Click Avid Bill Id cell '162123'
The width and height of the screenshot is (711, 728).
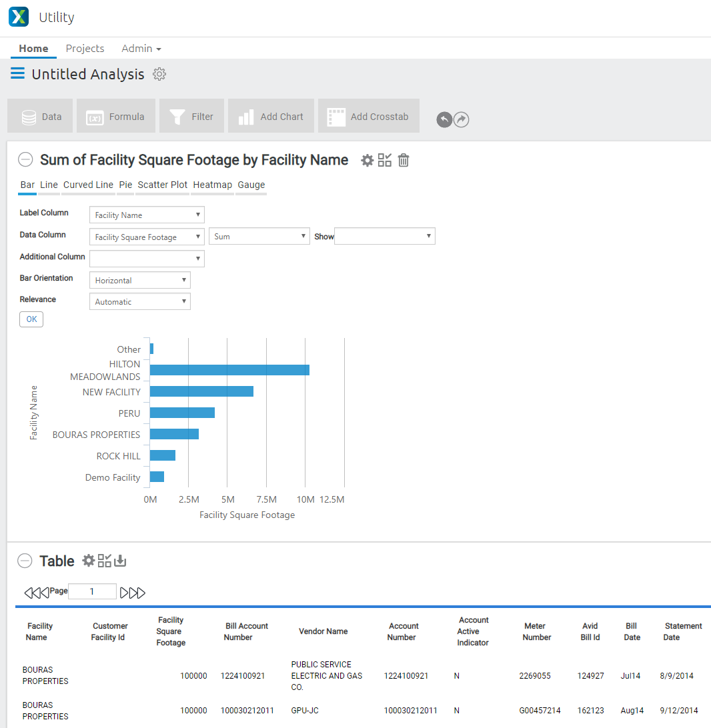click(591, 711)
